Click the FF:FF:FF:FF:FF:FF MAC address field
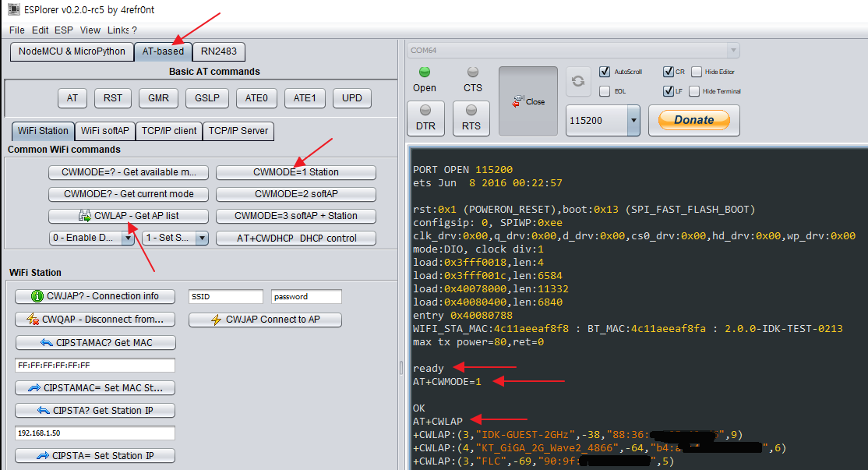The height and width of the screenshot is (470, 868). click(94, 366)
